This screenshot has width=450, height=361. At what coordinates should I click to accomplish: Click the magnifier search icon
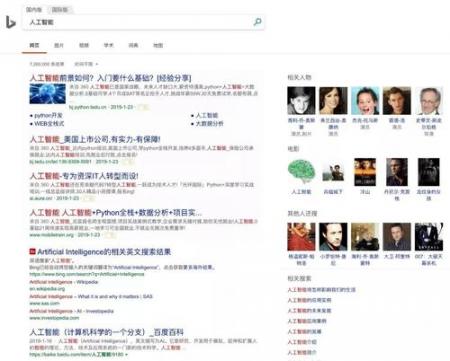pos(257,22)
